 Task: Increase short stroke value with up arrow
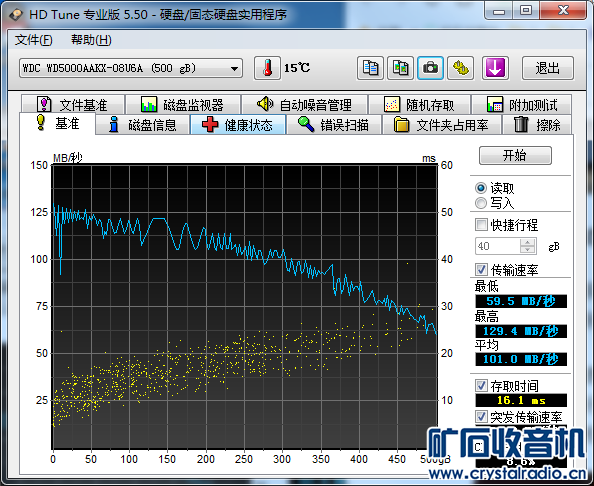[x=527, y=242]
